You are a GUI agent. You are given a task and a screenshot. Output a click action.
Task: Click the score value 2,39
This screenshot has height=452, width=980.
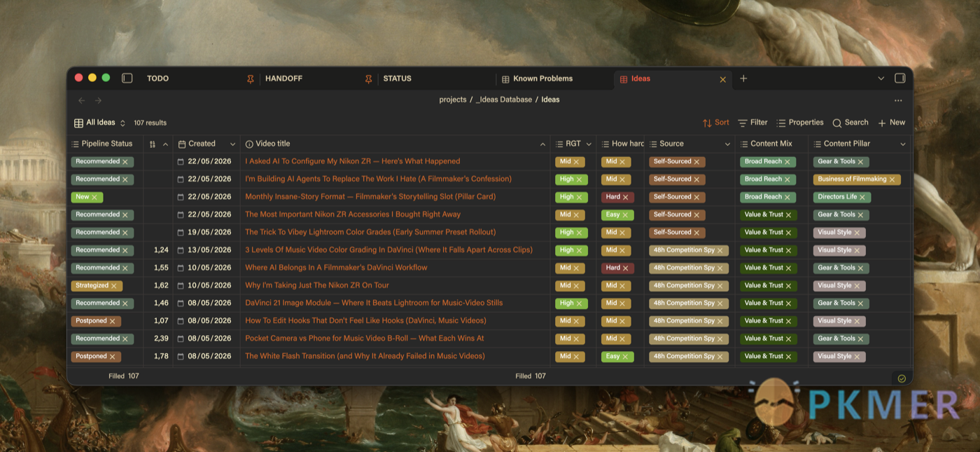tap(161, 338)
